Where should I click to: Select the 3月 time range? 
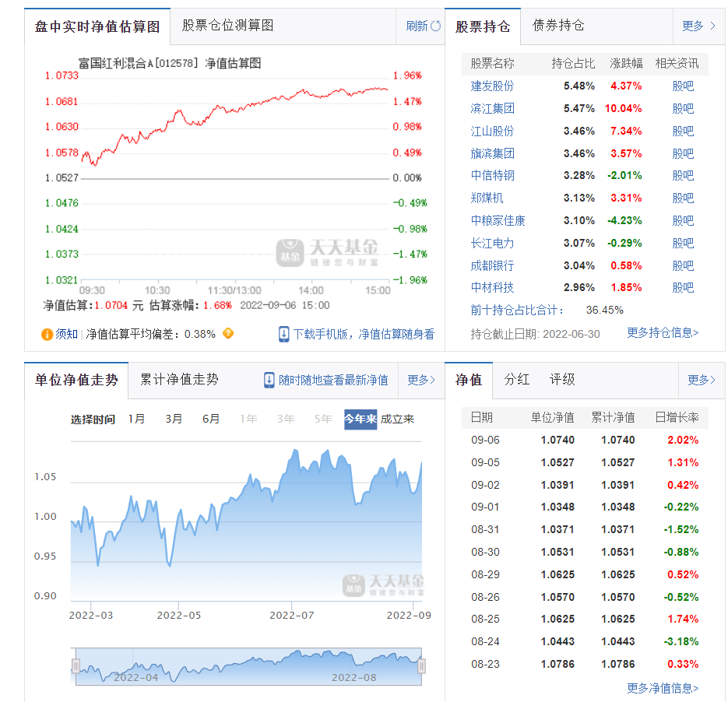(x=174, y=419)
